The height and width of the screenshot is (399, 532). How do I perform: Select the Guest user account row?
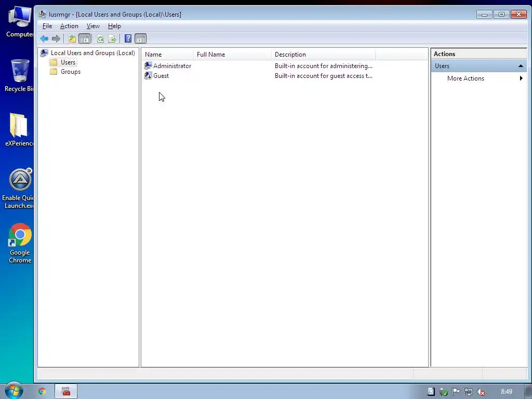258,76
